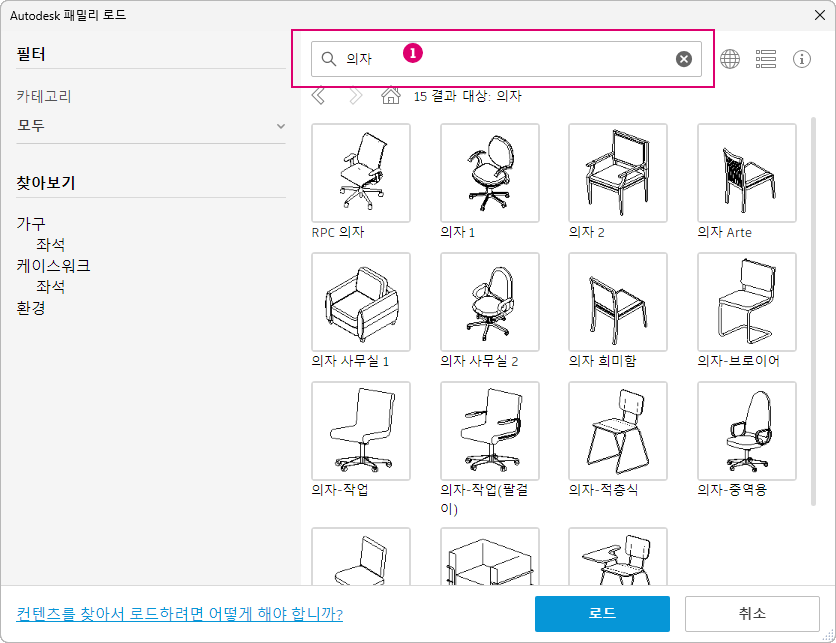The width and height of the screenshot is (836, 643).
Task: Go forward with the right chevron arrow
Action: coord(356,96)
